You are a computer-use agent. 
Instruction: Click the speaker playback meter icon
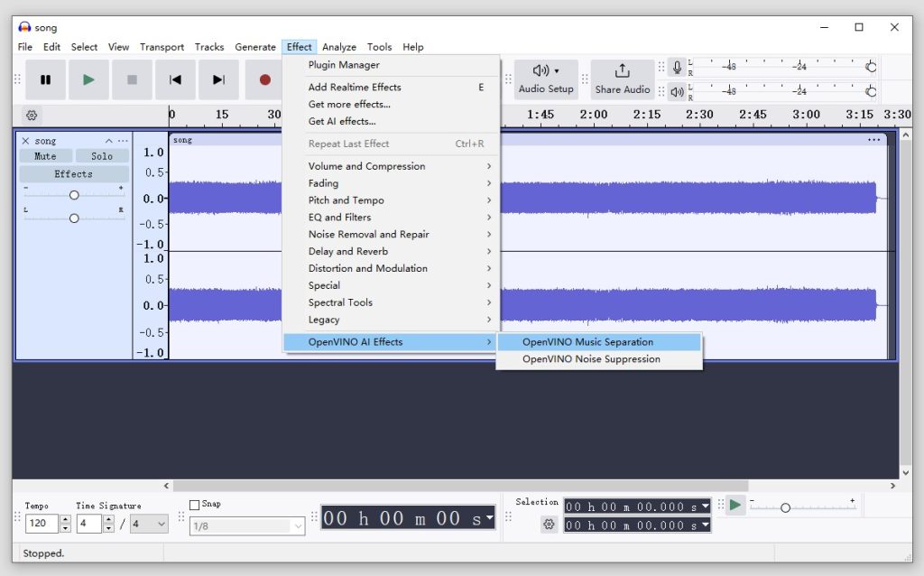coord(677,92)
